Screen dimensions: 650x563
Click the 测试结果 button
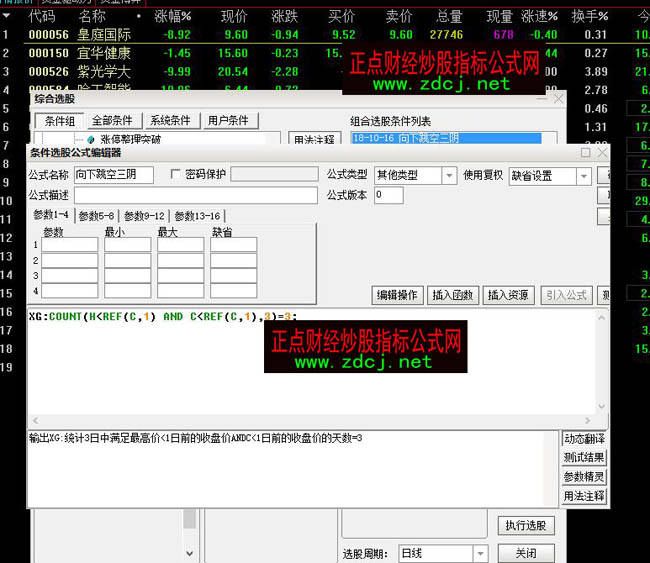(x=583, y=458)
